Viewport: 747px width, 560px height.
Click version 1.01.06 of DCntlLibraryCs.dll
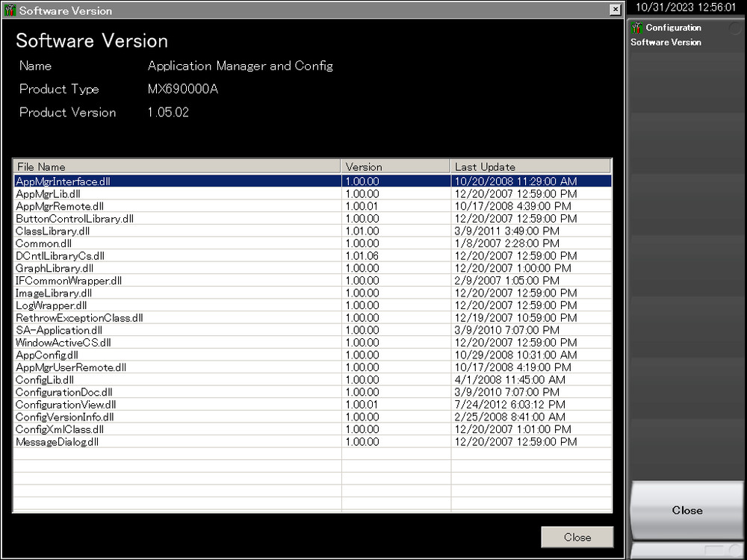pyautogui.click(x=362, y=255)
